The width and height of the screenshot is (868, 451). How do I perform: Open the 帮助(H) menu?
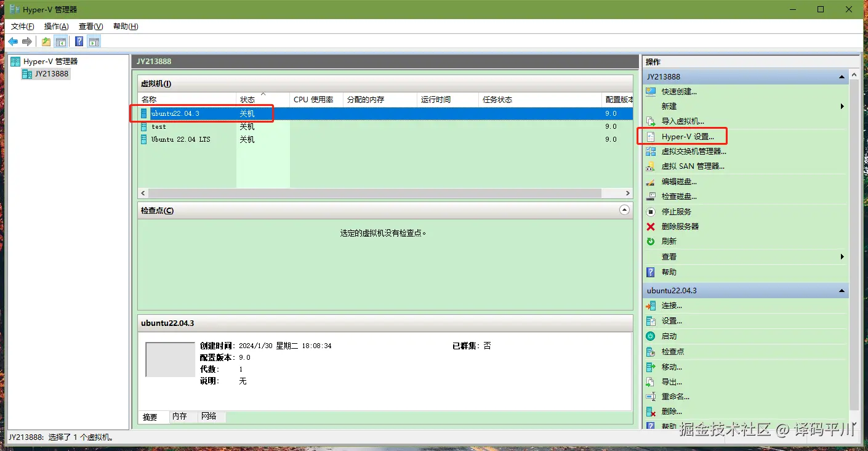click(x=126, y=26)
